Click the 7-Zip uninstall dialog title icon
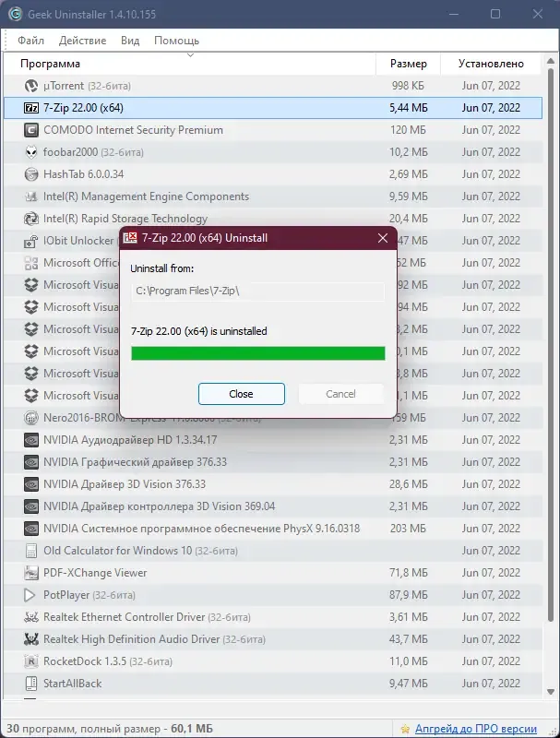Image resolution: width=560 pixels, height=738 pixels. pos(130,238)
